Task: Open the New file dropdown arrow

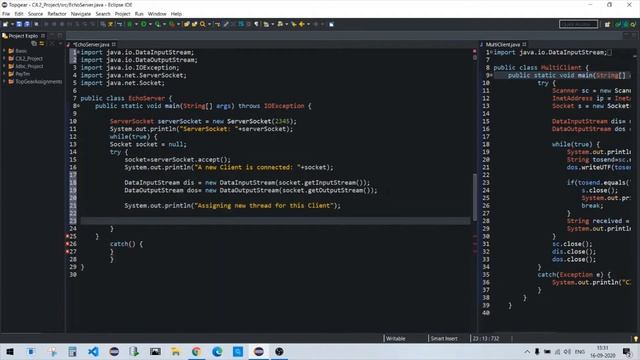Action: [12, 24]
